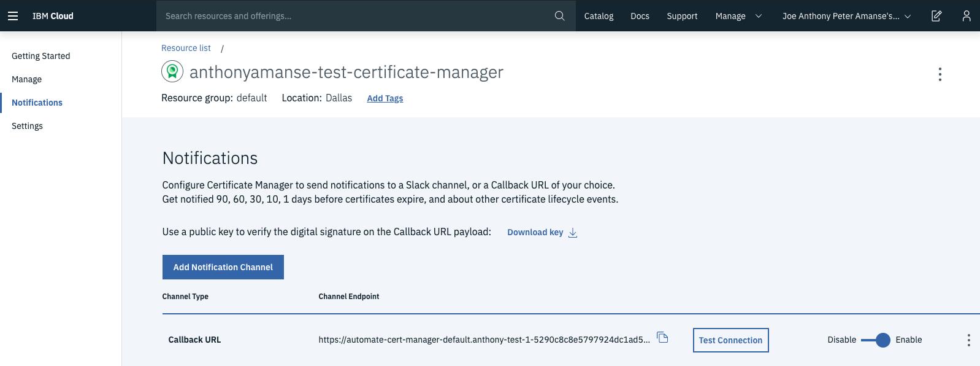Select Getting Started in sidebar
This screenshot has height=366, width=980.
[x=41, y=56]
